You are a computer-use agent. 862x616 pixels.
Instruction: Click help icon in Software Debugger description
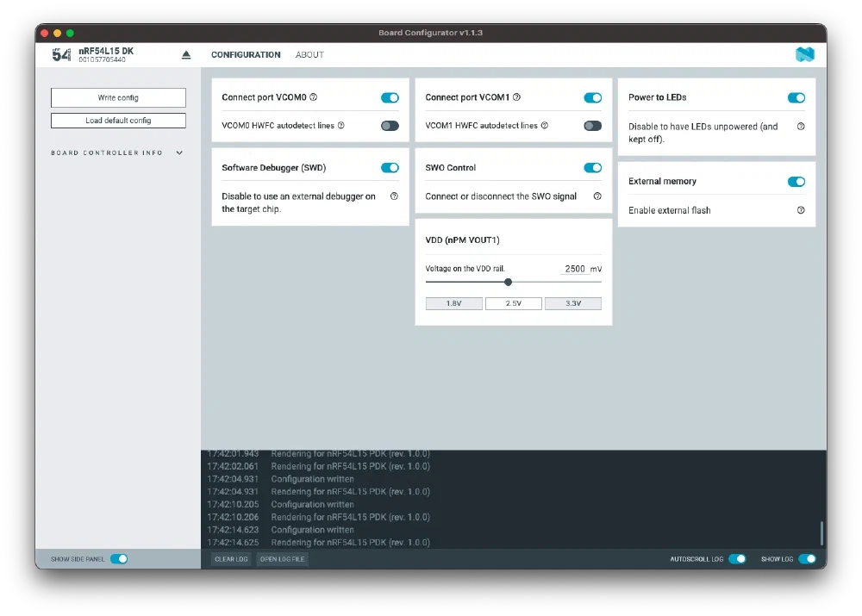[394, 196]
